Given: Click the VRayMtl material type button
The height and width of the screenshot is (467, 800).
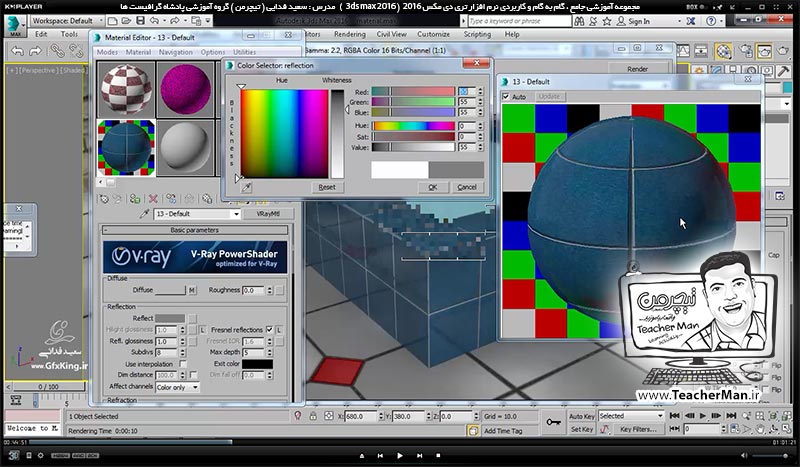Looking at the screenshot, I should [x=268, y=214].
